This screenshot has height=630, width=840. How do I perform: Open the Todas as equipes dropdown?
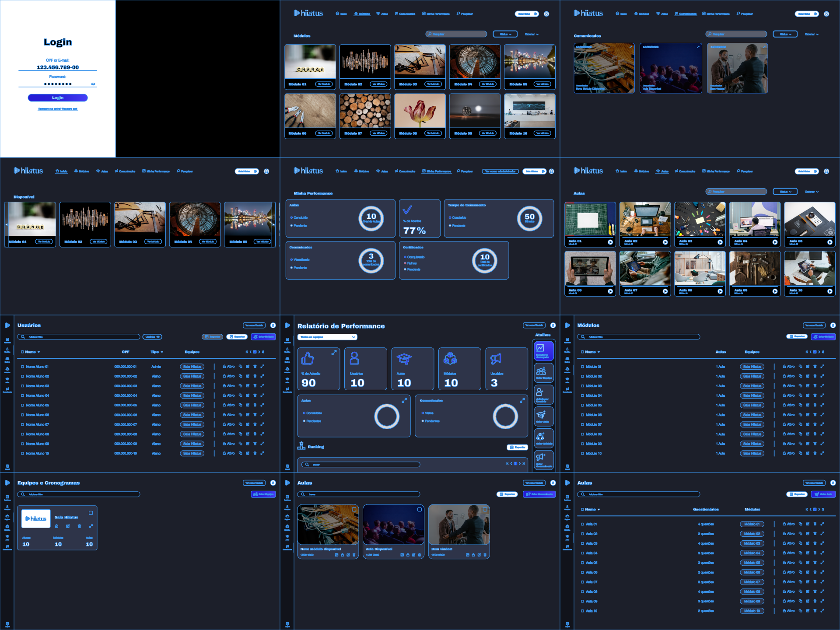tap(327, 337)
